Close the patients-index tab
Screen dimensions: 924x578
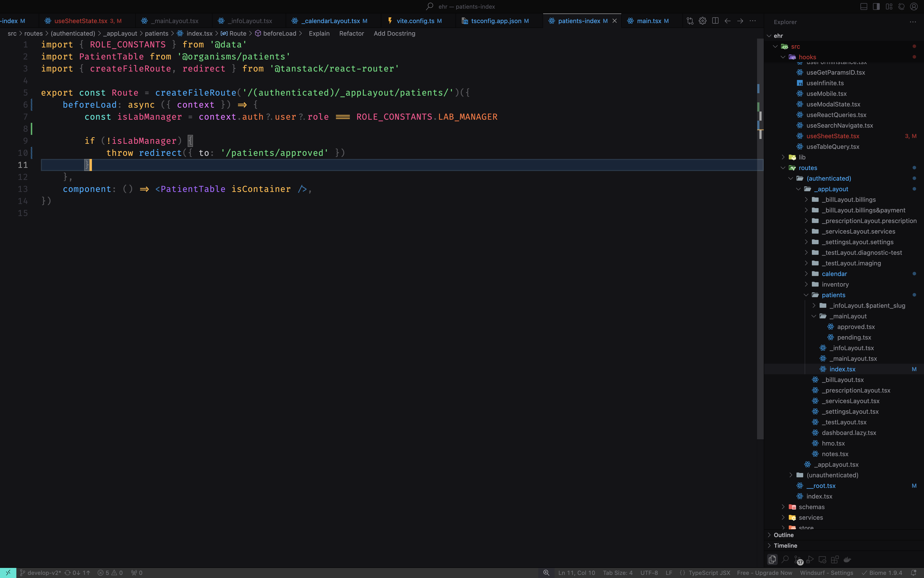tap(614, 21)
